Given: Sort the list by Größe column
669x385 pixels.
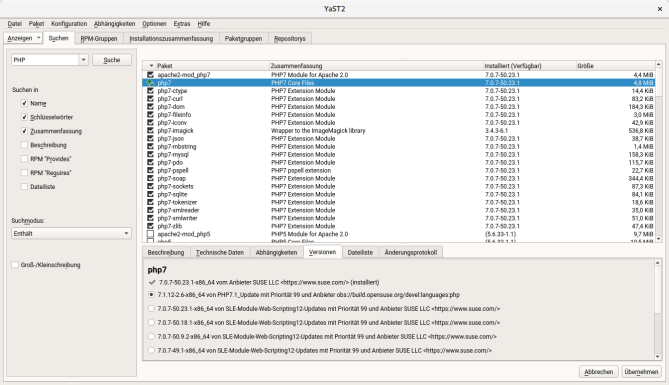Looking at the screenshot, I should (x=615, y=66).
